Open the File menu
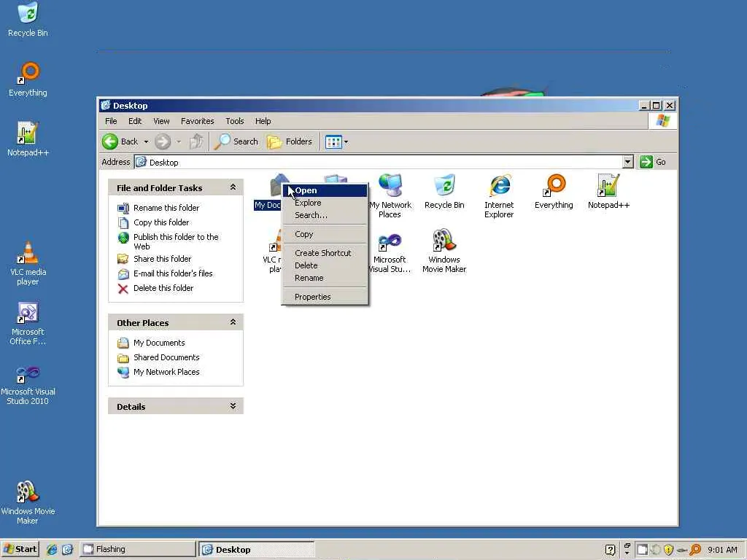 click(111, 121)
